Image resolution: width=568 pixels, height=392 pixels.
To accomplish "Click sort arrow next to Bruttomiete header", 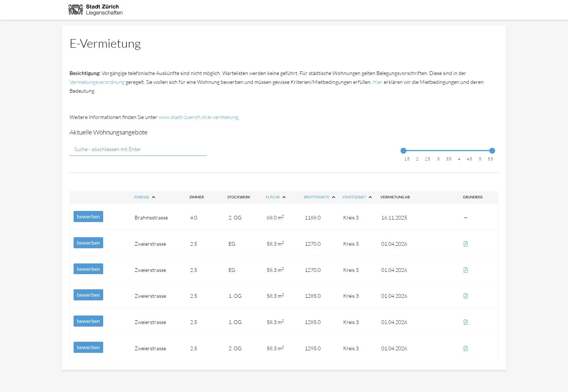I will (x=334, y=197).
